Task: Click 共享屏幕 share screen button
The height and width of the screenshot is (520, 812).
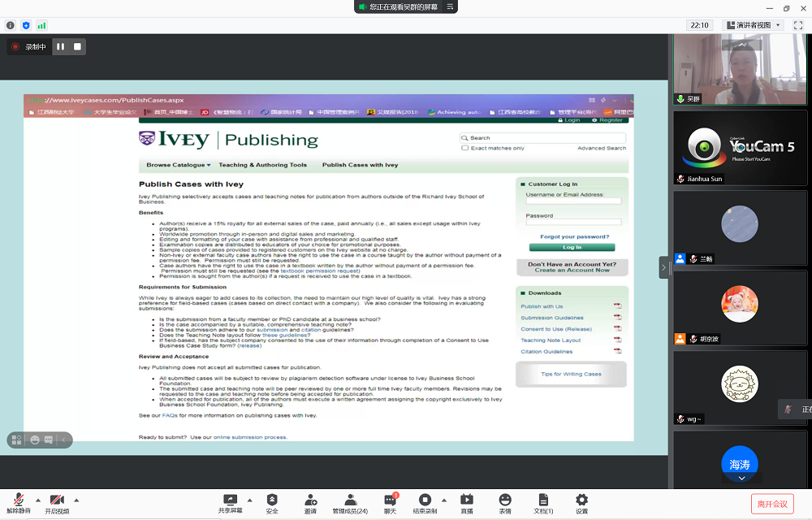Action: click(230, 503)
